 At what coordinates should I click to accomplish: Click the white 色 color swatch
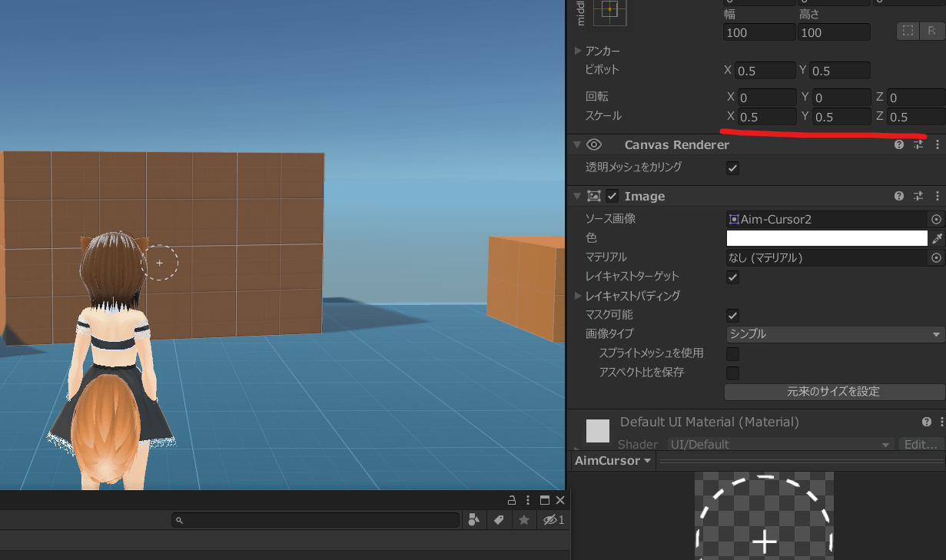pyautogui.click(x=827, y=238)
